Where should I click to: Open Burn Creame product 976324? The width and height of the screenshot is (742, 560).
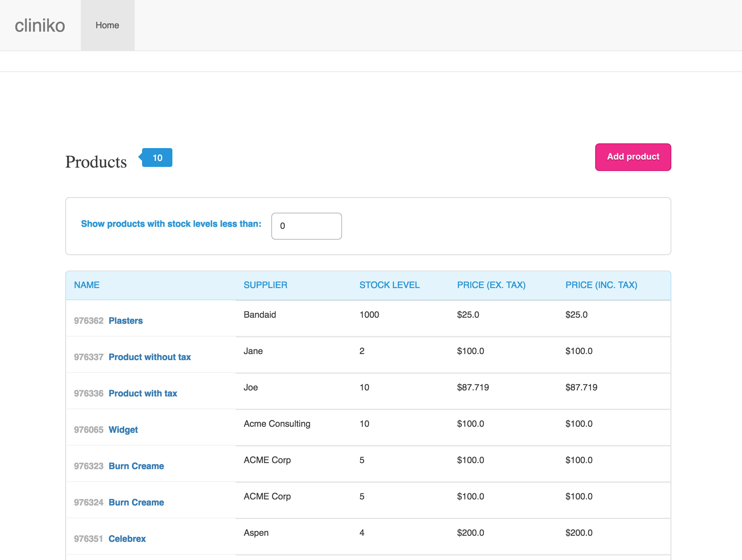click(136, 502)
